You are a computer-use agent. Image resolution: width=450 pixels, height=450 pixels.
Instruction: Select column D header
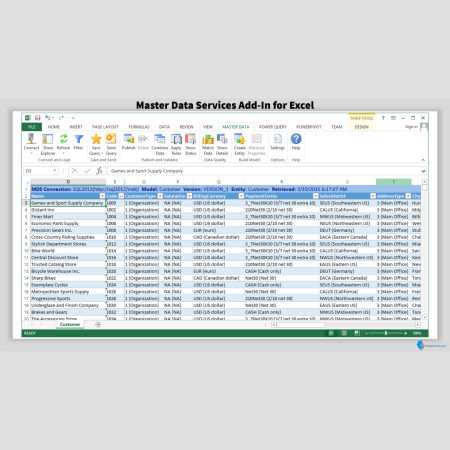[x=68, y=182]
